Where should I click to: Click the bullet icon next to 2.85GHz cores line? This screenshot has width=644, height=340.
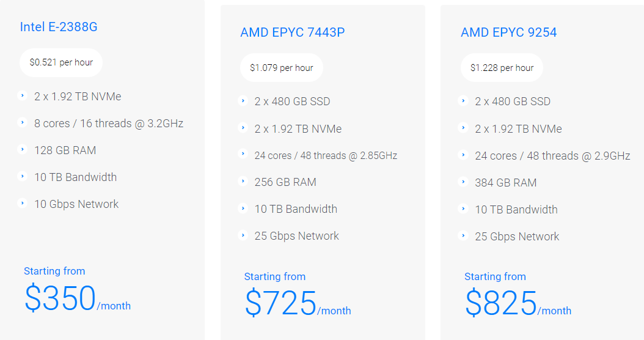pyautogui.click(x=243, y=155)
